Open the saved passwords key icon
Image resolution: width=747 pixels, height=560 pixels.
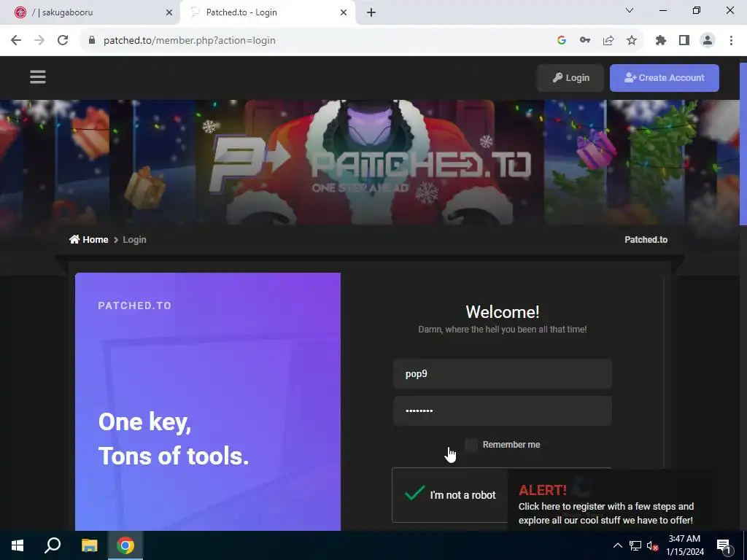click(x=585, y=41)
